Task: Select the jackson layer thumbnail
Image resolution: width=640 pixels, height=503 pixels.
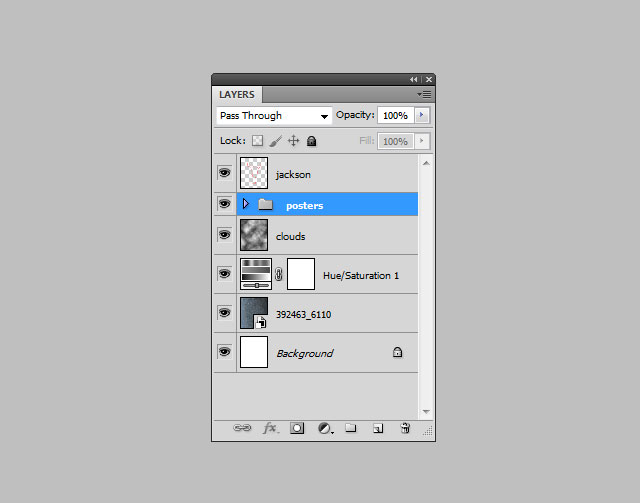Action: pos(254,173)
